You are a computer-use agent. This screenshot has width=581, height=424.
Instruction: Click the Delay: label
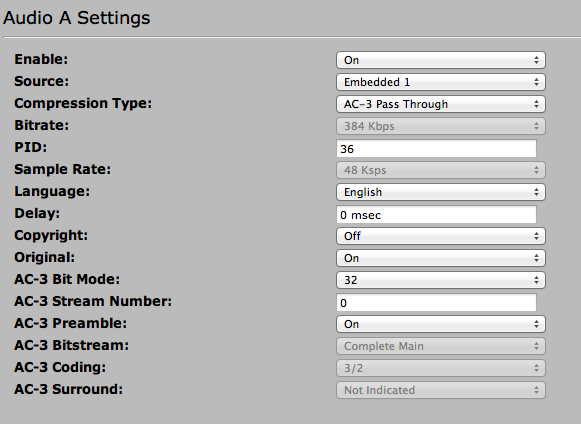(37, 213)
